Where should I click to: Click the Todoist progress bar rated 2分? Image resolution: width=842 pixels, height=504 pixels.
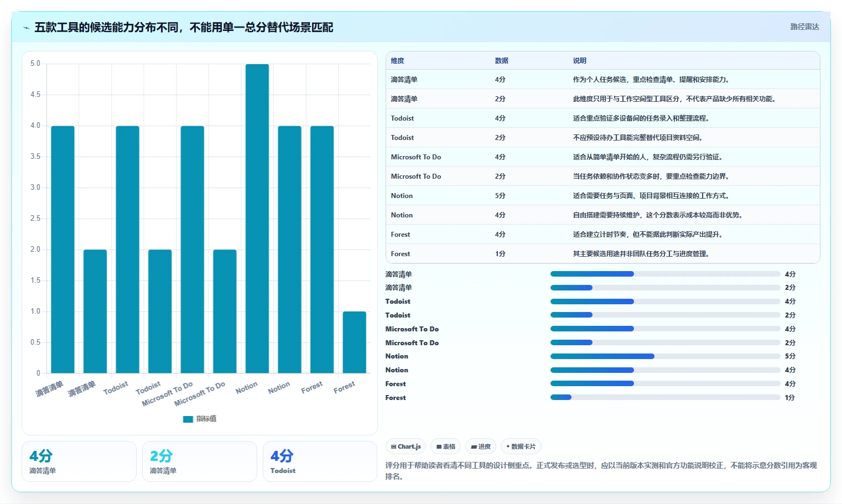(665, 315)
